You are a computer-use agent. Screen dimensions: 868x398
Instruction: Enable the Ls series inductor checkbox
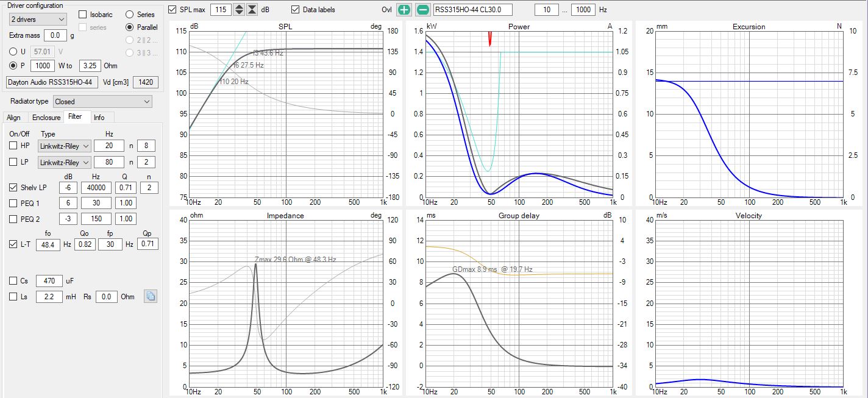click(13, 297)
